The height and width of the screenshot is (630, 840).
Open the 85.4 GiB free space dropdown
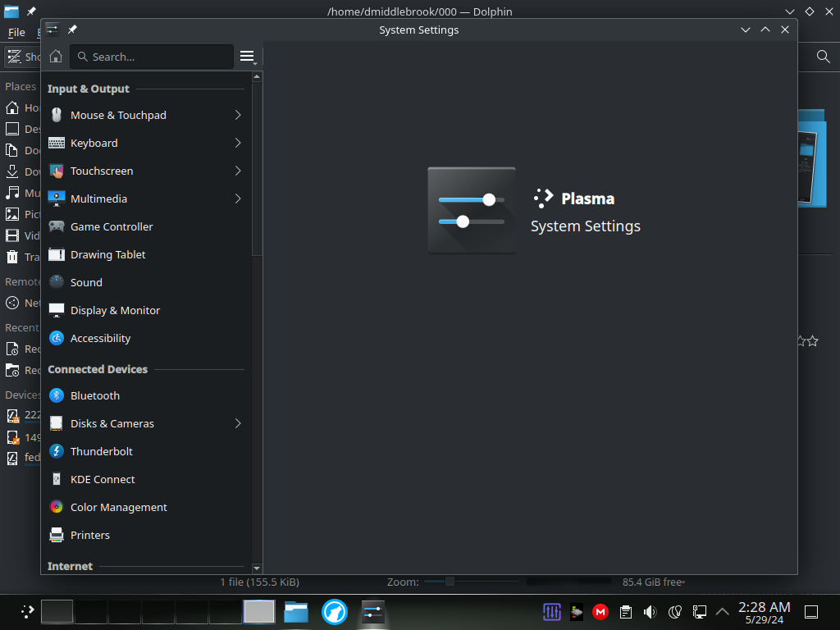pyautogui.click(x=654, y=582)
